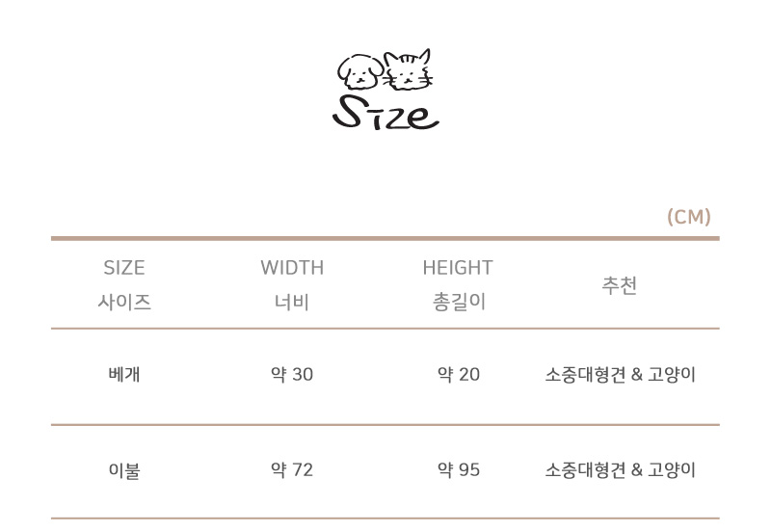Click the 총길이 subheader text
The height and width of the screenshot is (532, 771).
pyautogui.click(x=459, y=302)
